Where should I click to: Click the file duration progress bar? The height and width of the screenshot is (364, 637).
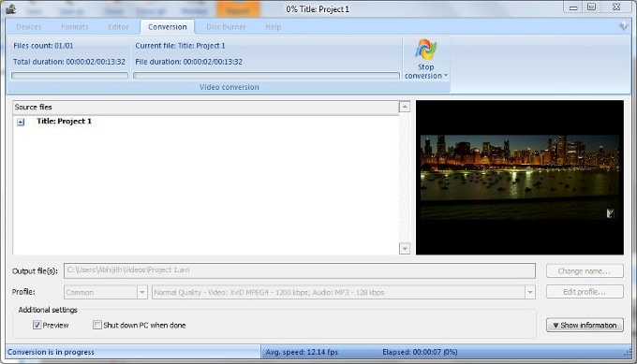(266, 76)
